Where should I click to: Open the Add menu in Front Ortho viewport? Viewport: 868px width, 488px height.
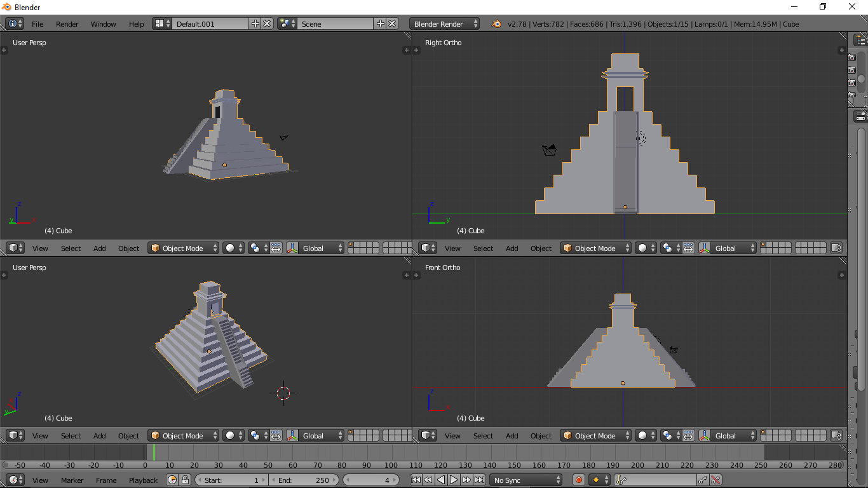512,436
